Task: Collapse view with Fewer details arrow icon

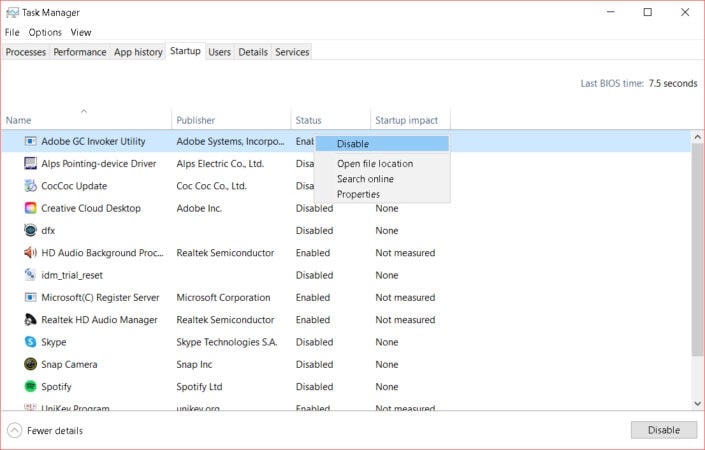Action: 14,430
